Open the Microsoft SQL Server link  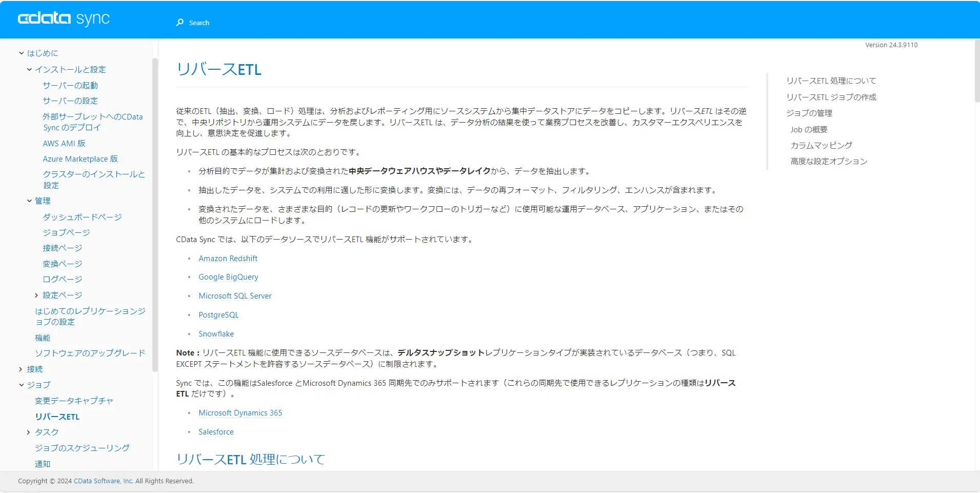pos(235,296)
